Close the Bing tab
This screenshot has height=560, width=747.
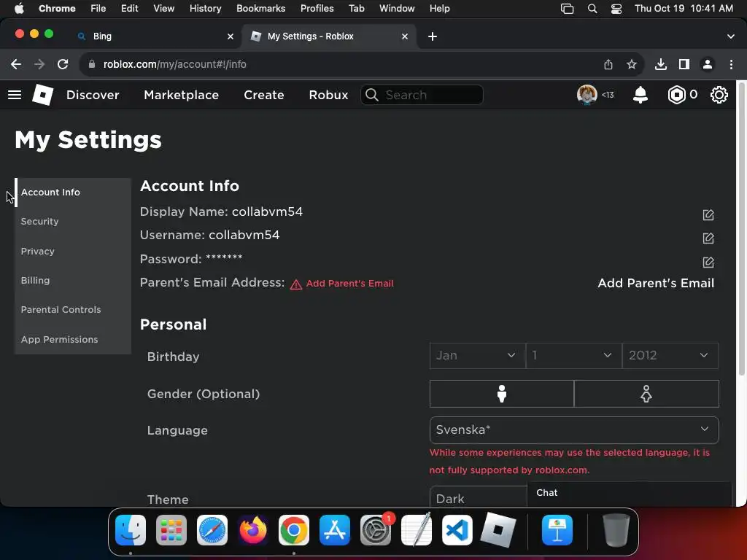(x=231, y=36)
